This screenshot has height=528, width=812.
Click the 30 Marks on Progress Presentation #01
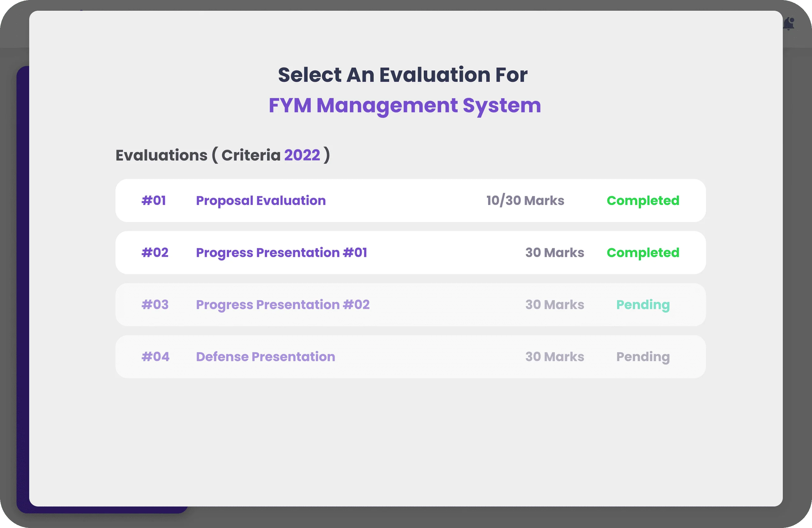(x=554, y=253)
